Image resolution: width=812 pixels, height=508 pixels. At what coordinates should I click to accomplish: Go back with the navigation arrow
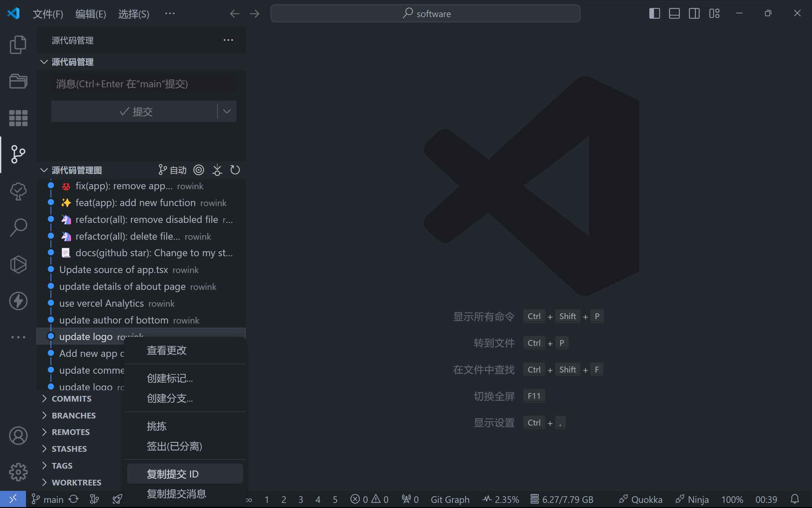pos(235,14)
